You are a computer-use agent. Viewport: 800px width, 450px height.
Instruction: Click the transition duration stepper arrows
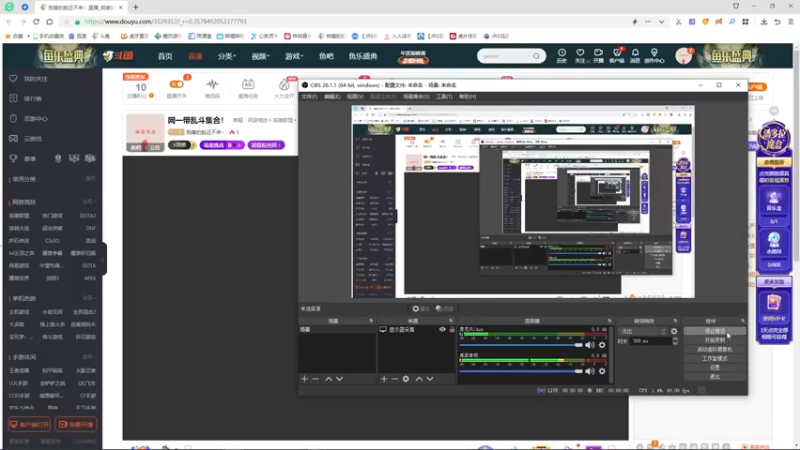point(675,341)
